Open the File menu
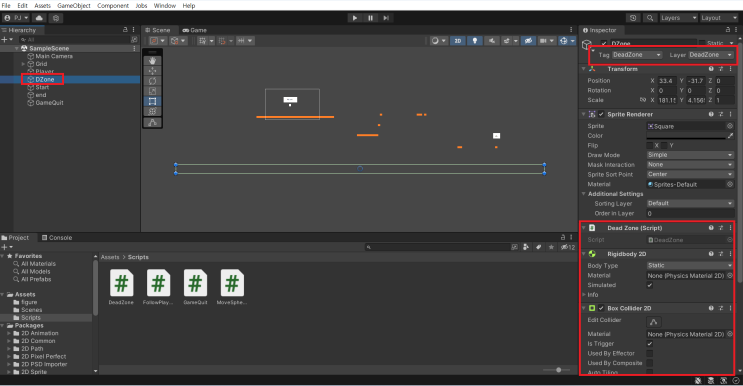 6,6
